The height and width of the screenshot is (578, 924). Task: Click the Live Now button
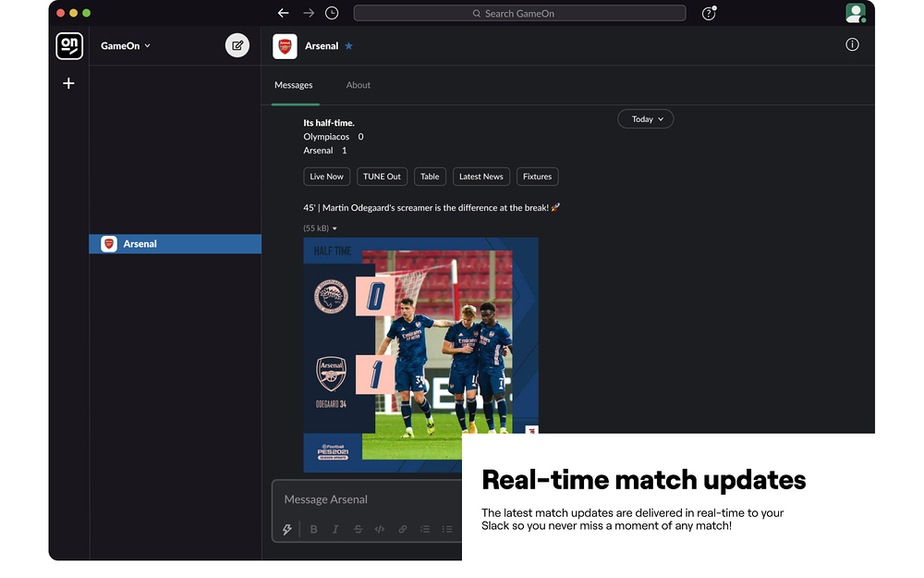(326, 177)
